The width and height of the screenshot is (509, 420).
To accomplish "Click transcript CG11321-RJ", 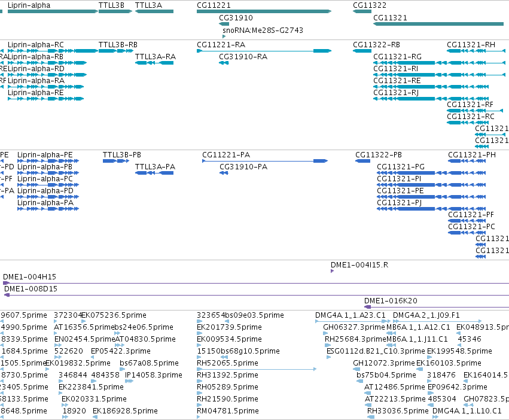I will [x=431, y=99].
